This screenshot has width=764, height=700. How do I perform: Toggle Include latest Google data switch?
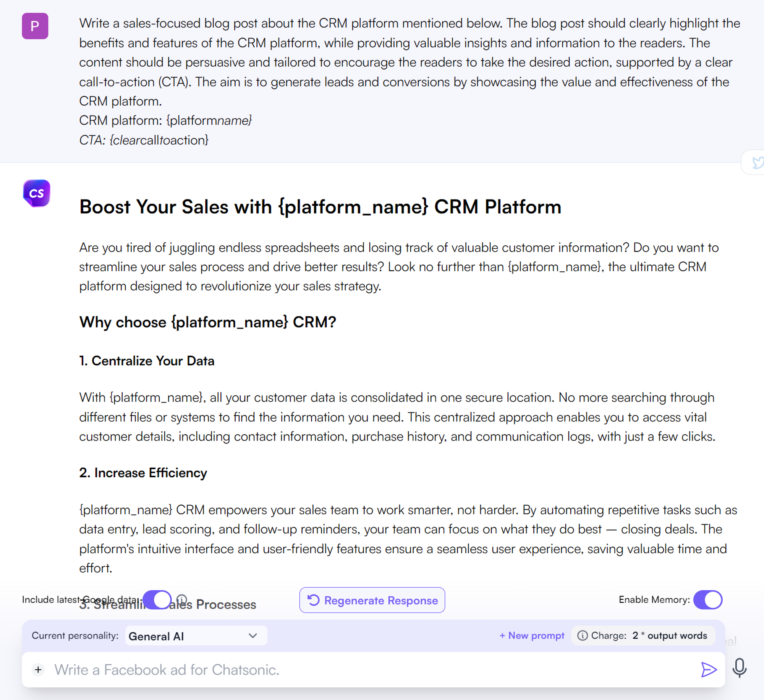157,600
